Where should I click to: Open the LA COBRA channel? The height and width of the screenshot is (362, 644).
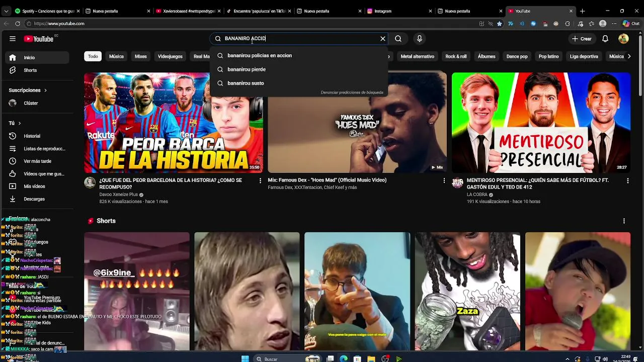477,195
